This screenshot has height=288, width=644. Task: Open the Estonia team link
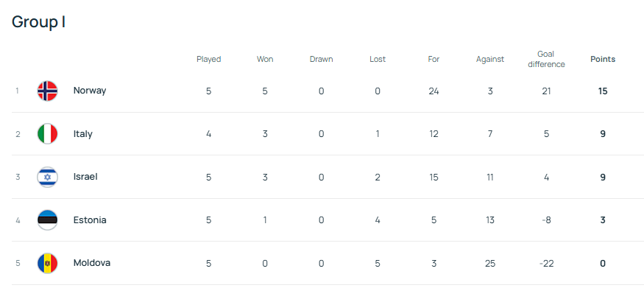90,219
